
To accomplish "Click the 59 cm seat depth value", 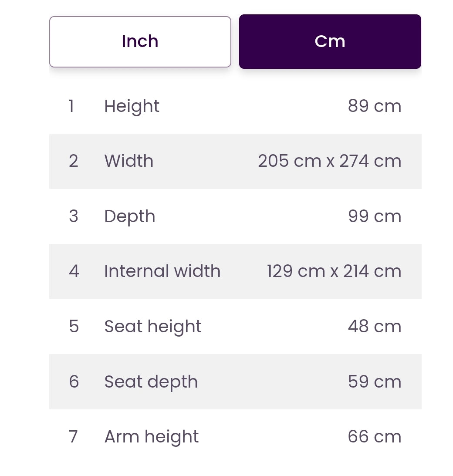I will 375,381.
